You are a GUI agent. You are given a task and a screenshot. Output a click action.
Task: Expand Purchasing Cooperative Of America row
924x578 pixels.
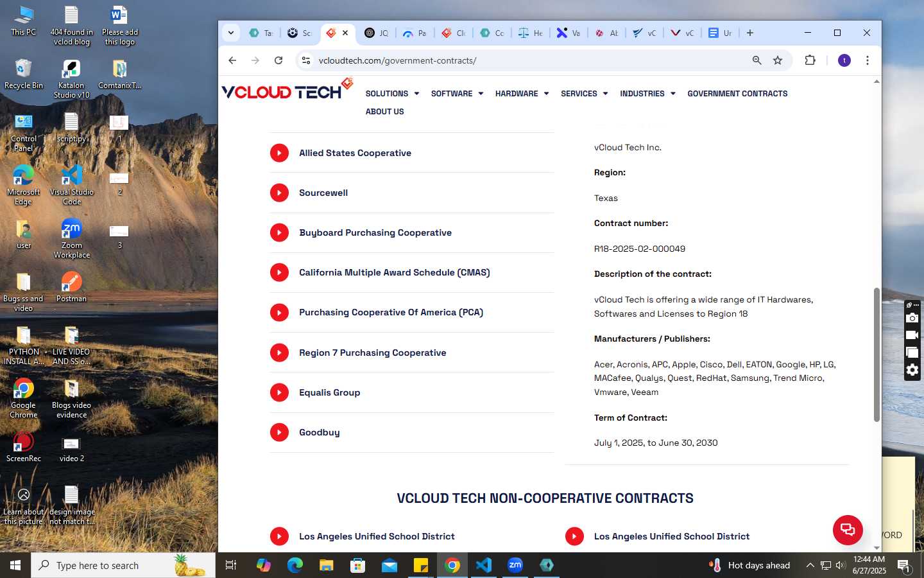coord(411,312)
